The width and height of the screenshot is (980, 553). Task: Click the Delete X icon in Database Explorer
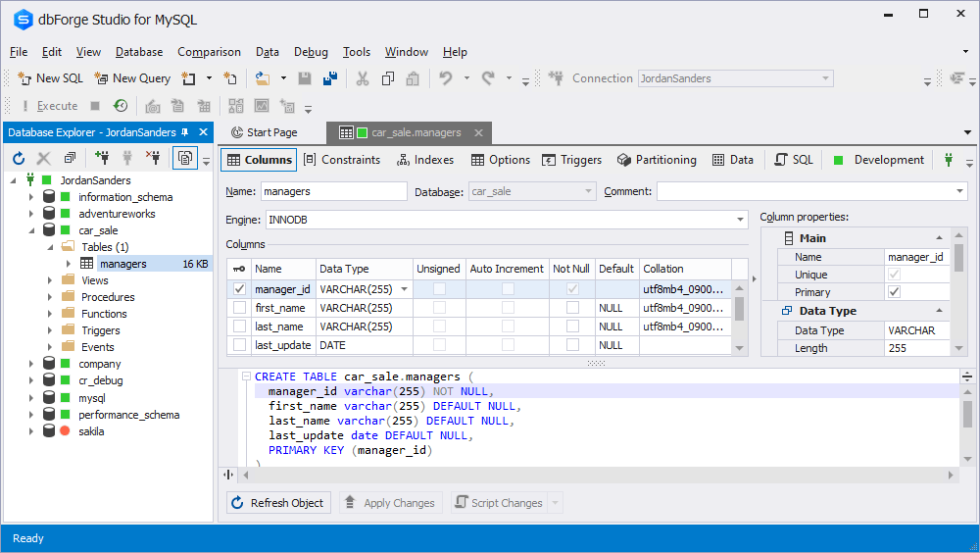pyautogui.click(x=44, y=158)
